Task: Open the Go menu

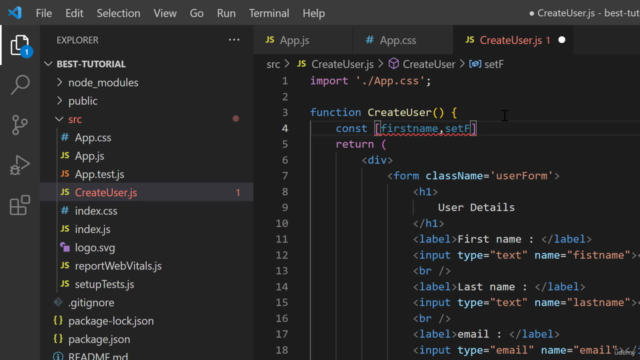Action: (x=196, y=13)
